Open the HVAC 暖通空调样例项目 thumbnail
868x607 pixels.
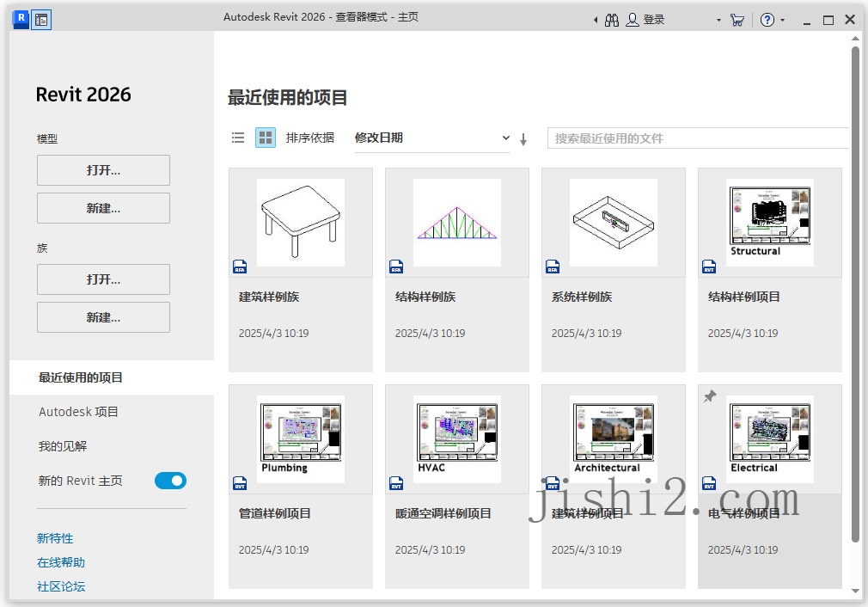tap(457, 439)
